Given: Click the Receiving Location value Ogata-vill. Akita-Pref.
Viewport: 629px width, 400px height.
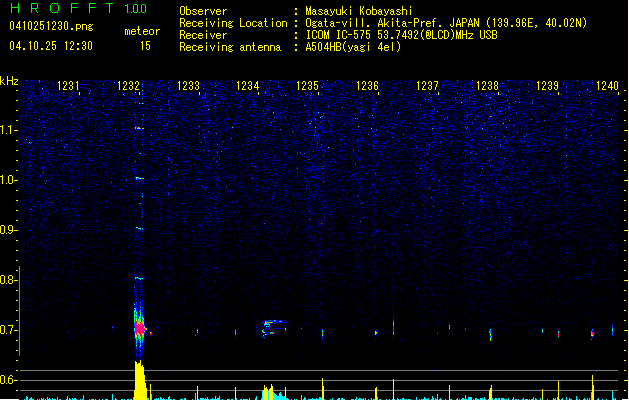Looking at the screenshot, I should [376, 23].
